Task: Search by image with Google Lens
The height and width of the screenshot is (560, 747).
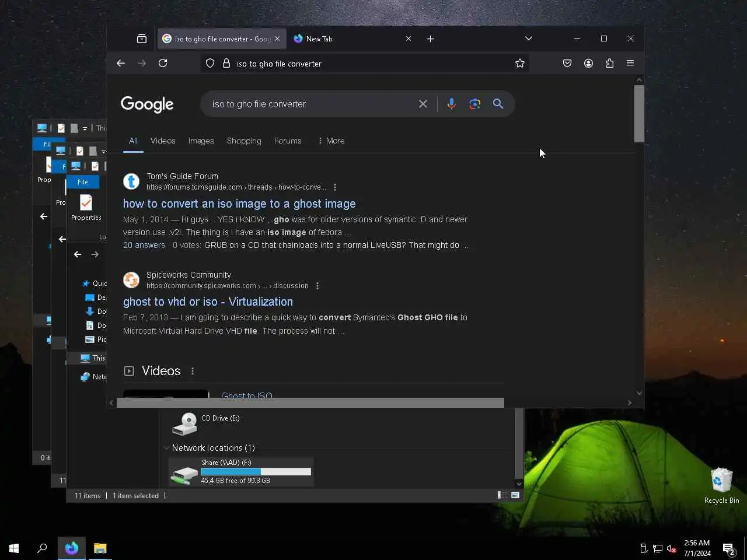Action: click(x=475, y=104)
